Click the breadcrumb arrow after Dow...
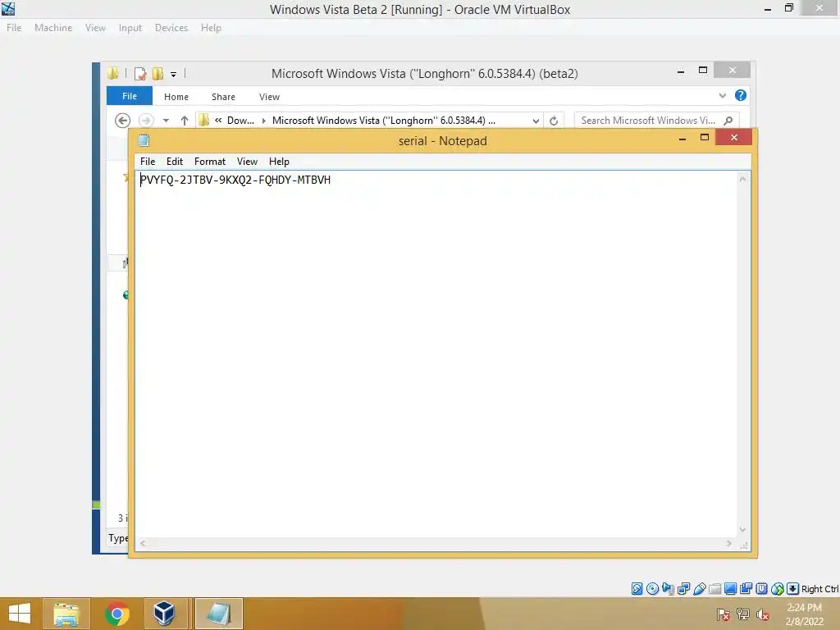 click(263, 121)
